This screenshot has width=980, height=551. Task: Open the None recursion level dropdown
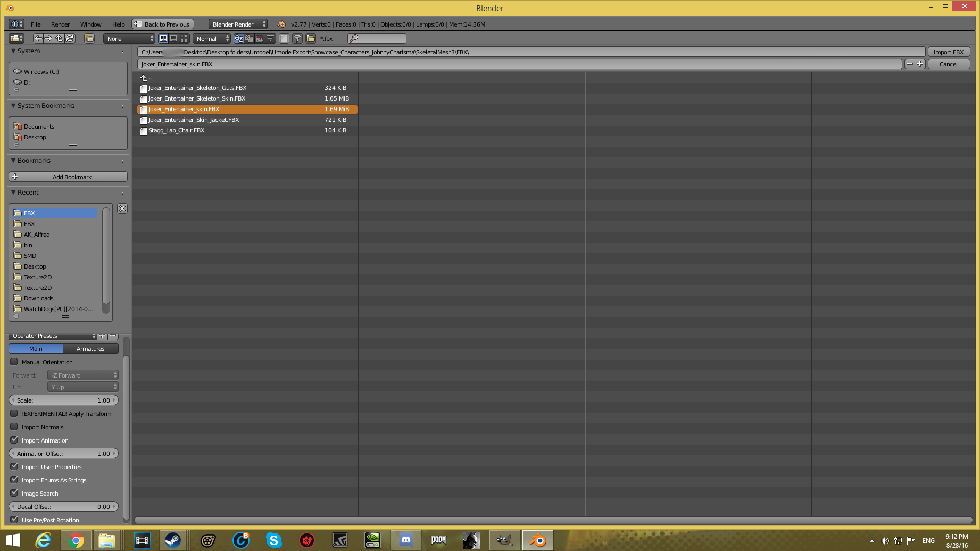pos(129,38)
